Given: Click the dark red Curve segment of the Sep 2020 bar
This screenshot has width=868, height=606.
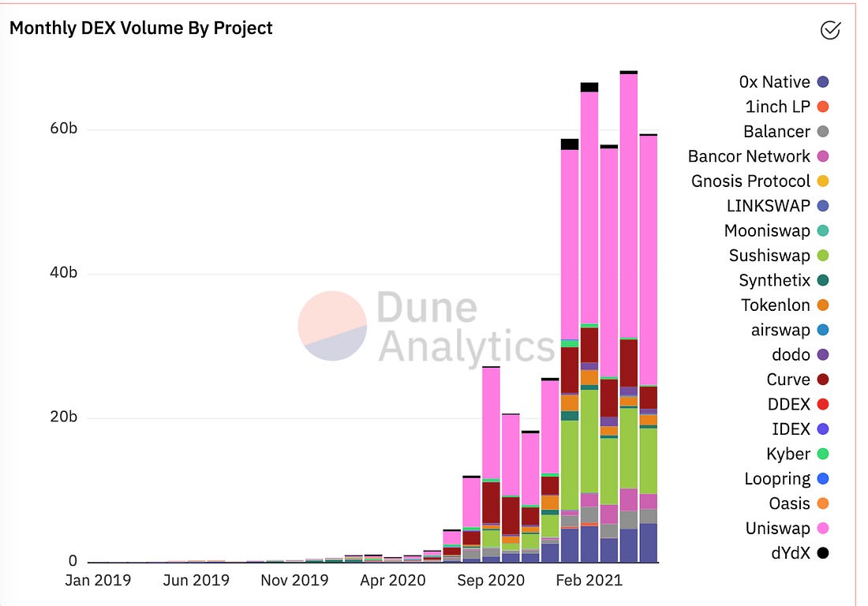Looking at the screenshot, I should point(491,503).
